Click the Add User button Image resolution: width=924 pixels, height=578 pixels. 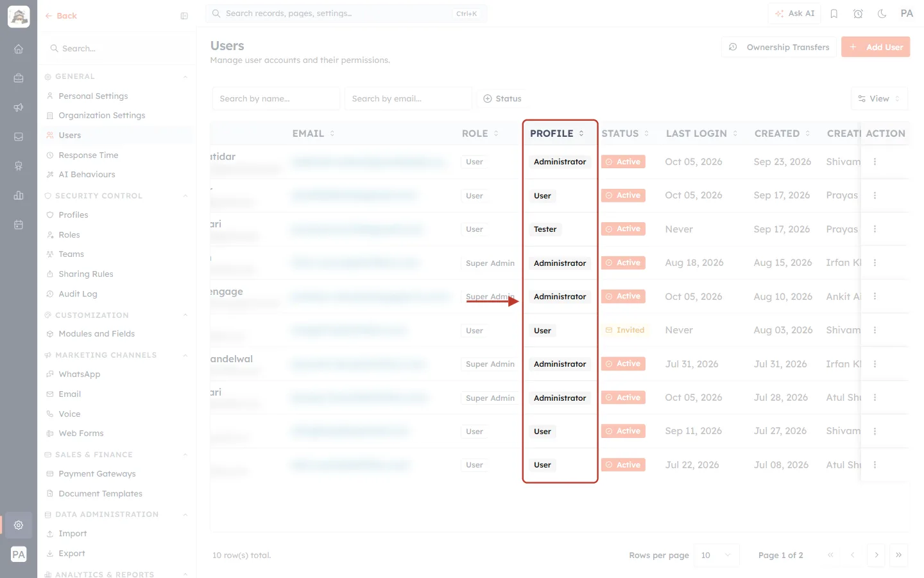click(876, 47)
